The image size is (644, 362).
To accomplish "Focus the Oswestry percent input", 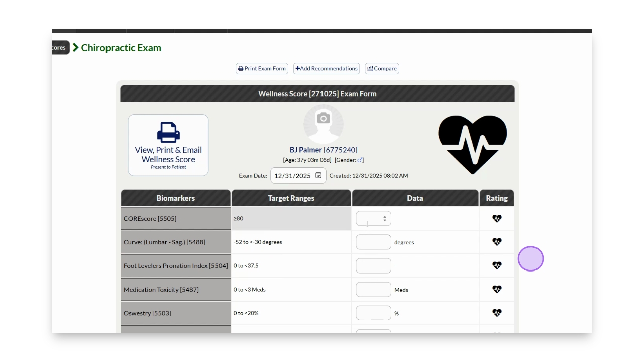I will pos(373,313).
